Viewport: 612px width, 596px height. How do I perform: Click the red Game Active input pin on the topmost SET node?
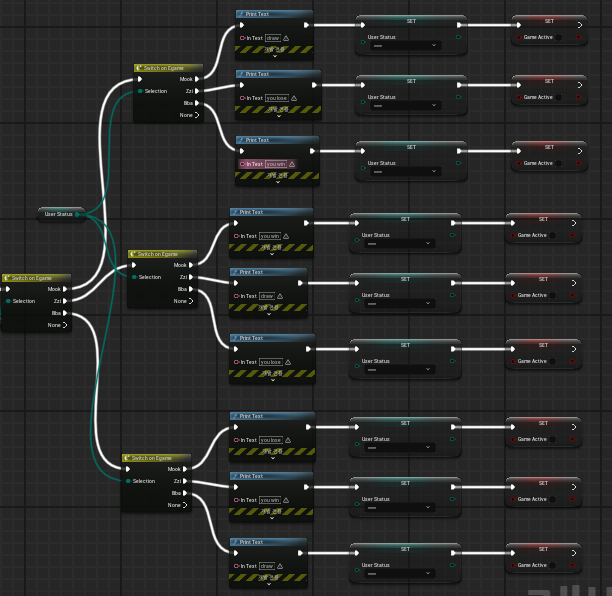[x=519, y=37]
